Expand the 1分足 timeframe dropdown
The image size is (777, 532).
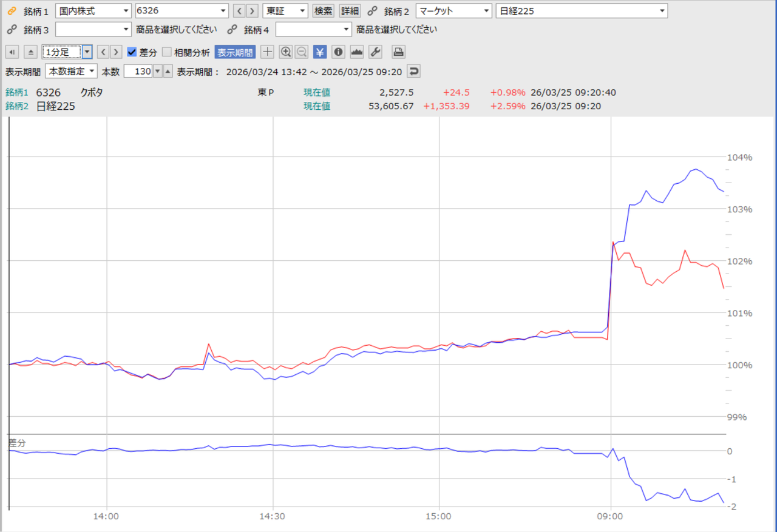87,52
